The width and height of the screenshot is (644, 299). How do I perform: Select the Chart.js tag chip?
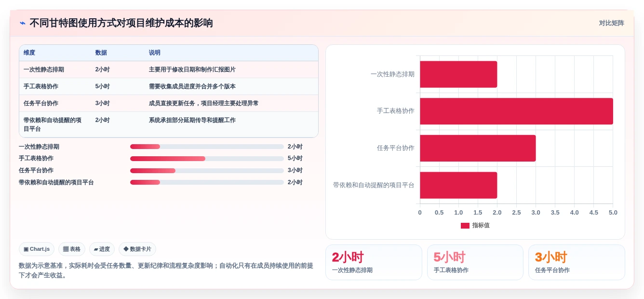coord(37,249)
